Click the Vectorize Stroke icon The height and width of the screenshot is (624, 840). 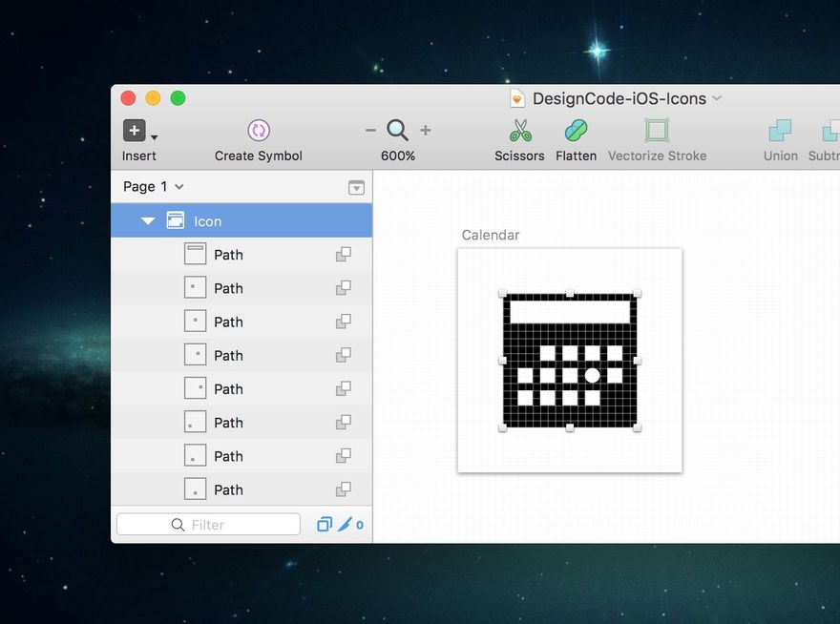[x=657, y=130]
